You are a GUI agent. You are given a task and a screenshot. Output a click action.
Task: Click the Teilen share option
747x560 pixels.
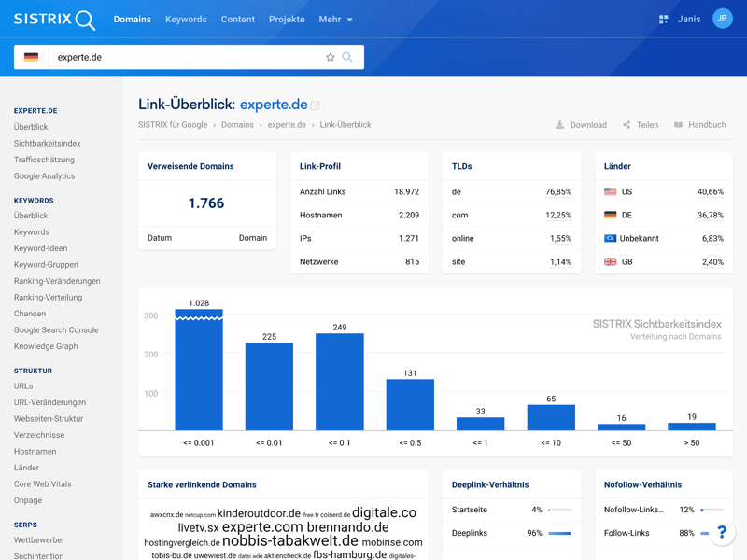(x=641, y=125)
